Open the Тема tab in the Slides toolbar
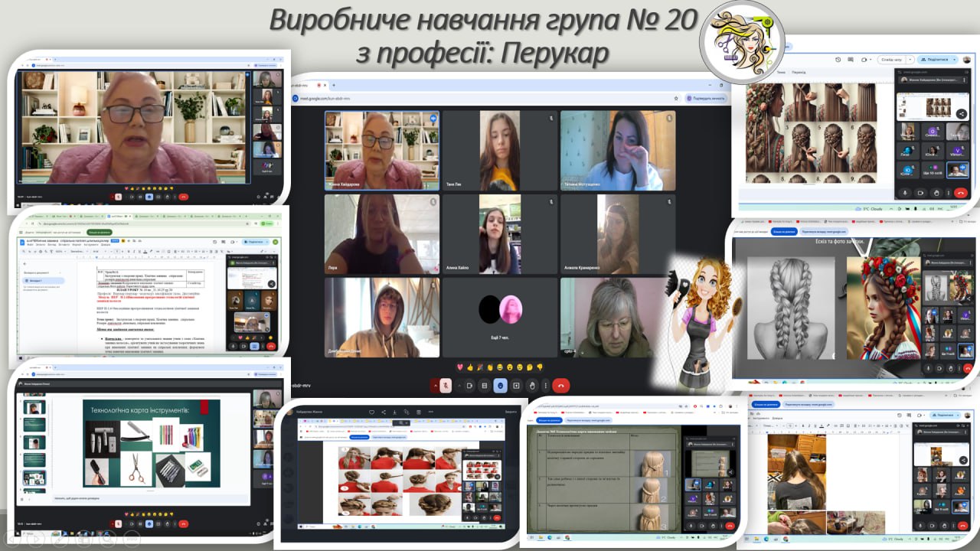This screenshot has height=551, width=980. 781,72
